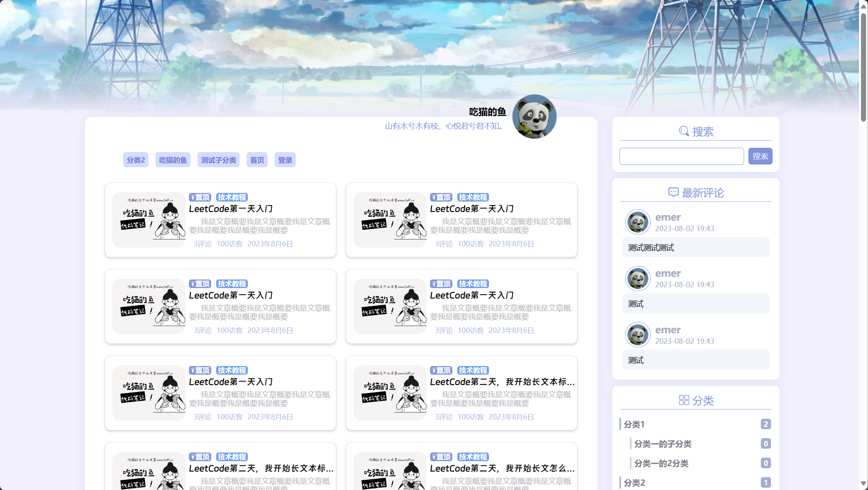Open category 分类1 in sidebar list
Image resolution: width=868 pixels, height=490 pixels.
[634, 424]
